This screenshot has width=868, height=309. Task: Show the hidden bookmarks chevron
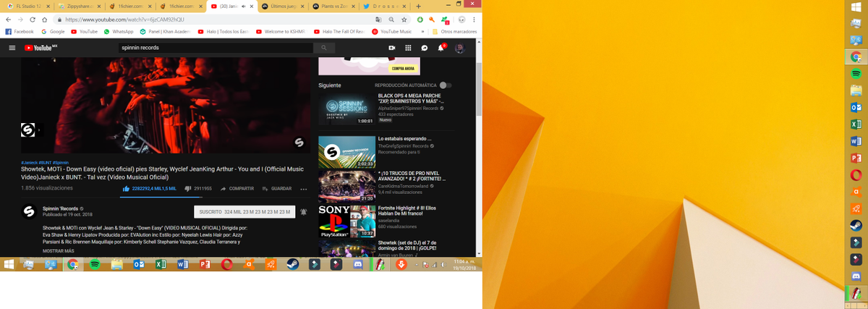(x=422, y=32)
